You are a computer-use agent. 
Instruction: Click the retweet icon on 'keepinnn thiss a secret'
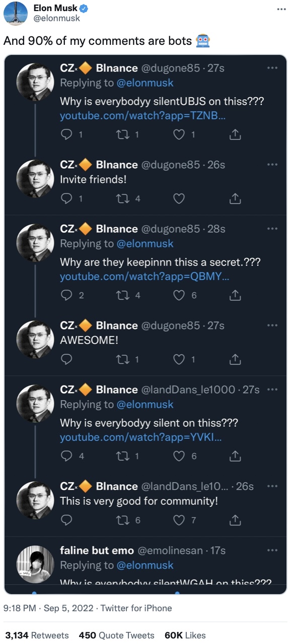click(122, 295)
